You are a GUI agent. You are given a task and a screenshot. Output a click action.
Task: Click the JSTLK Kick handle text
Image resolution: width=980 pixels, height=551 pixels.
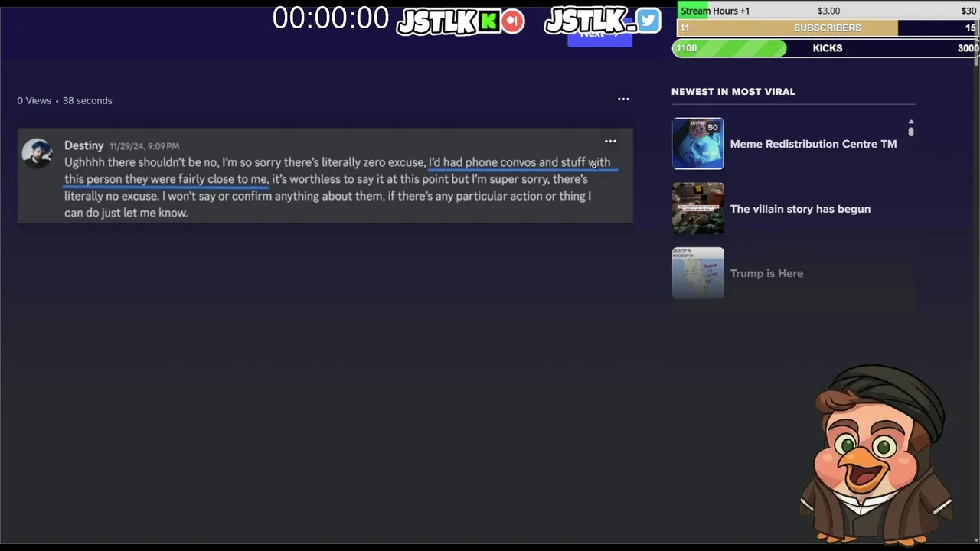pos(436,21)
